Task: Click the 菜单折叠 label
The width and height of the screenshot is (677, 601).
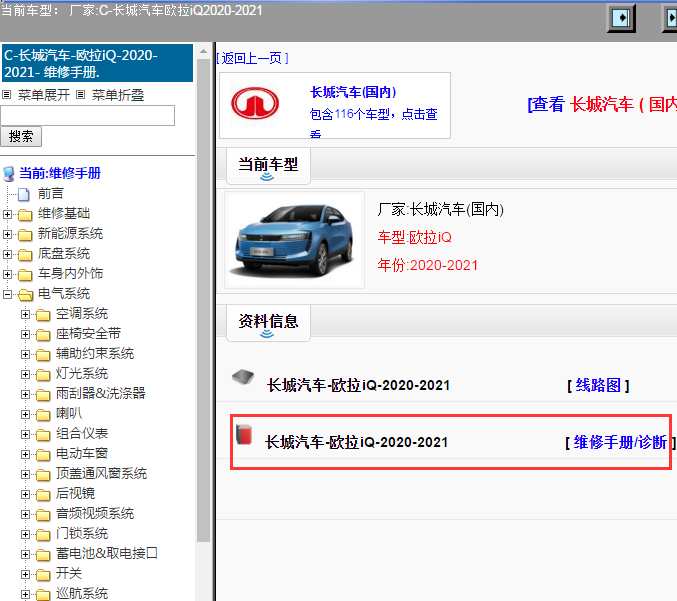Action: click(x=117, y=95)
